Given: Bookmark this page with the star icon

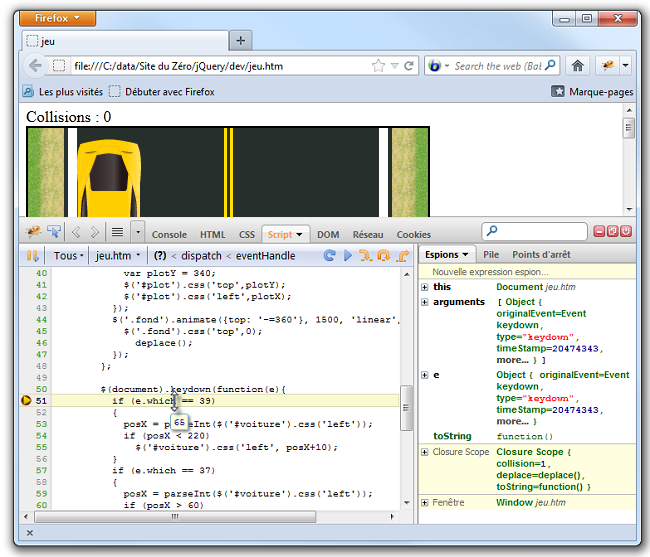Looking at the screenshot, I should (x=379, y=66).
